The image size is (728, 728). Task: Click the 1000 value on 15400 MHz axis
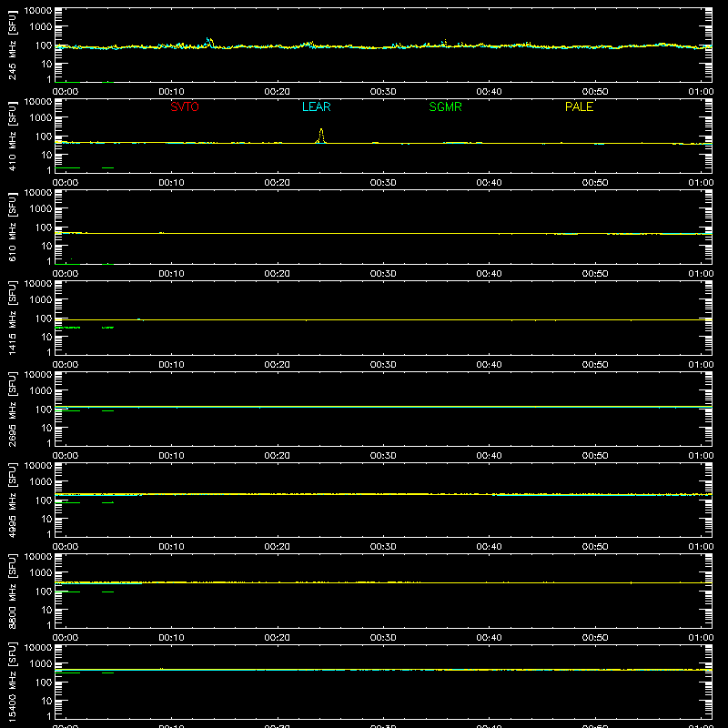click(x=41, y=664)
